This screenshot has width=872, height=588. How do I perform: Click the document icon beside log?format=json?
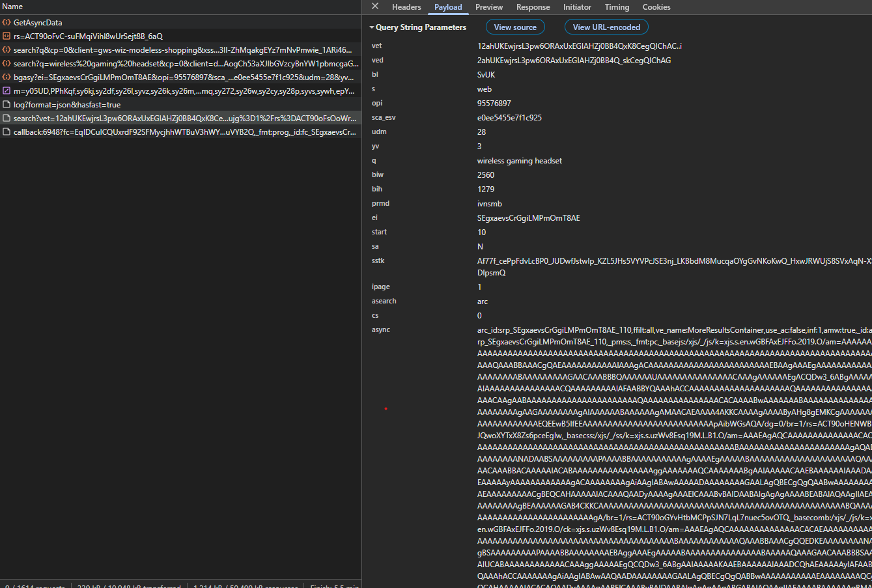point(7,104)
